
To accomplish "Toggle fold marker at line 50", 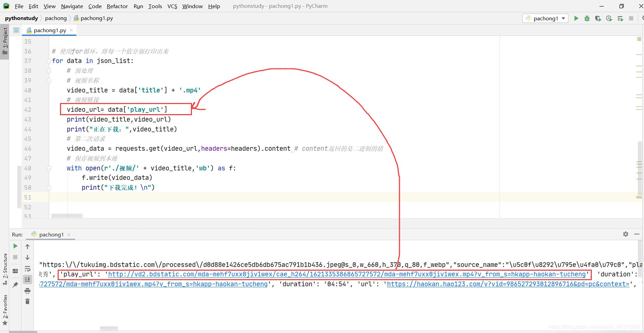I will [49, 188].
